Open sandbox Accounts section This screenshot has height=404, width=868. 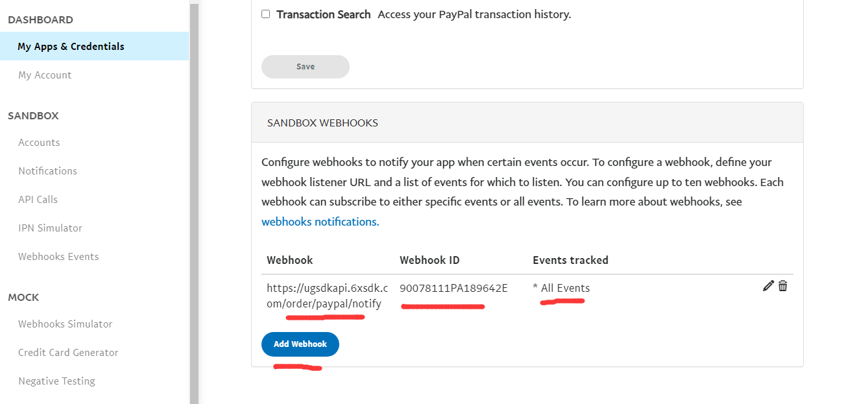[x=39, y=143]
